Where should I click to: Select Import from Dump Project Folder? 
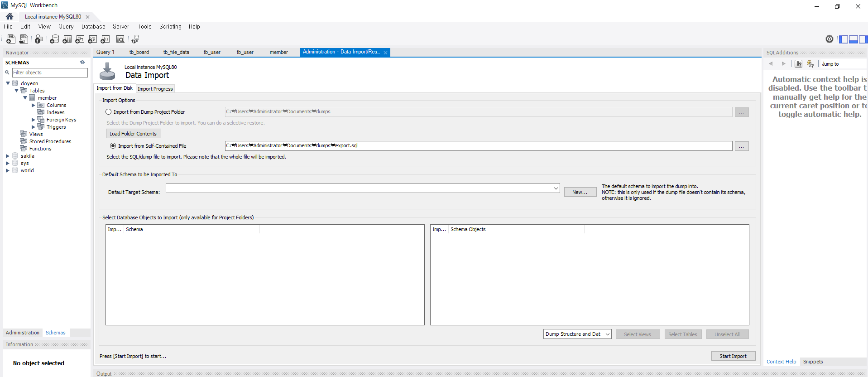point(109,112)
